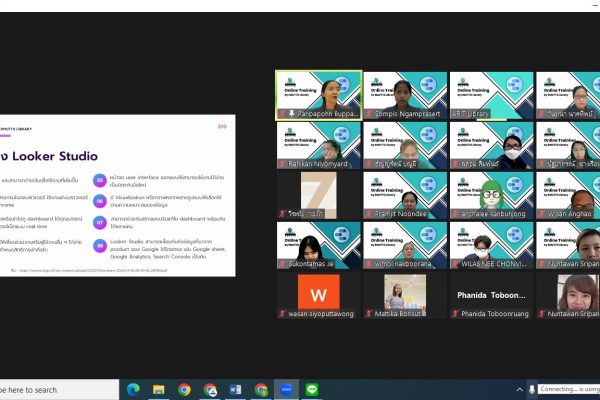Viewport: 600px width, 400px height.
Task: Open Microsoft Word from the taskbar
Action: [x=235, y=390]
